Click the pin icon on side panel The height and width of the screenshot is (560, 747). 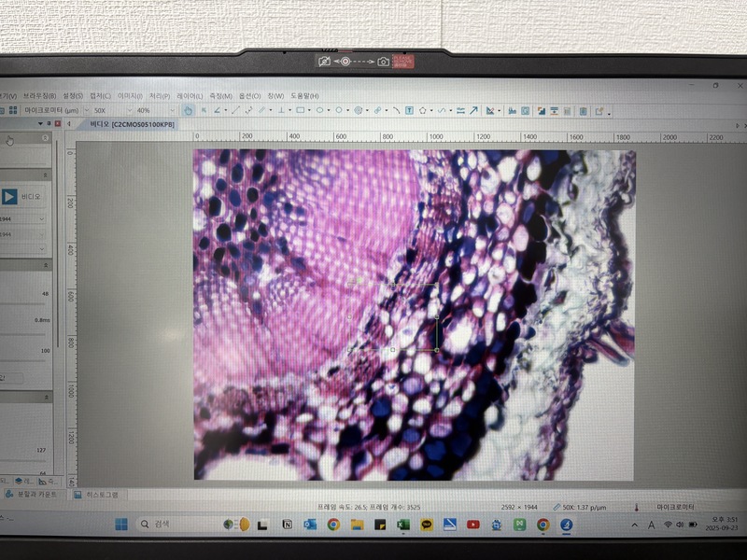49,123
